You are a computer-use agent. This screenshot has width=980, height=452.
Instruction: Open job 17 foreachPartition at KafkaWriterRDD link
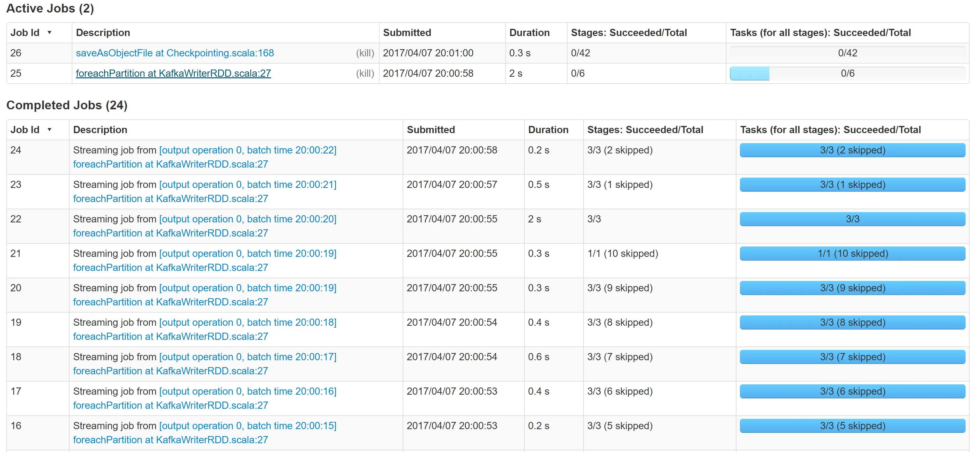pos(170,405)
